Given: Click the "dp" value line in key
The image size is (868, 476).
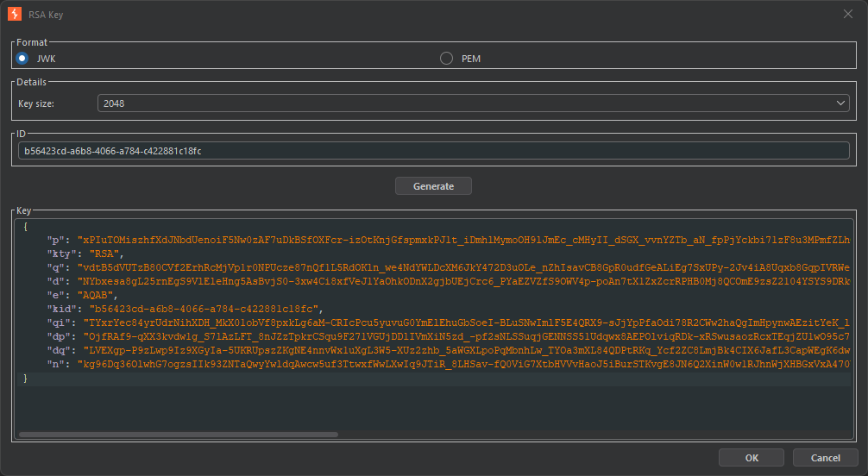Looking at the screenshot, I should (449, 336).
